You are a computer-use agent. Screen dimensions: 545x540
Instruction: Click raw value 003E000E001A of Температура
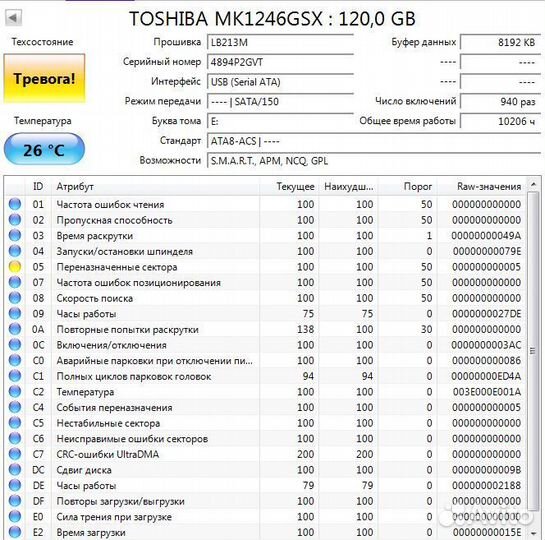pos(486,392)
